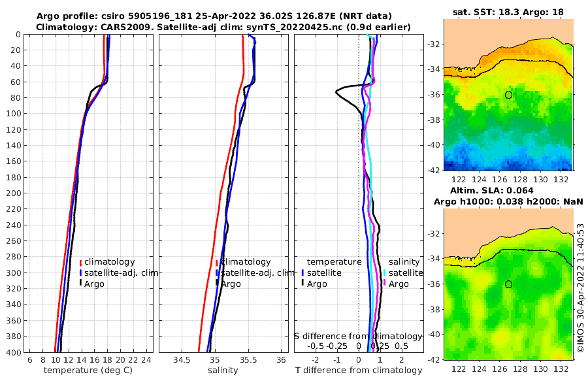Image resolution: width=588 pixels, height=379 pixels.
Task: Click the '132' longitude label on SLA map
Action: (x=561, y=369)
